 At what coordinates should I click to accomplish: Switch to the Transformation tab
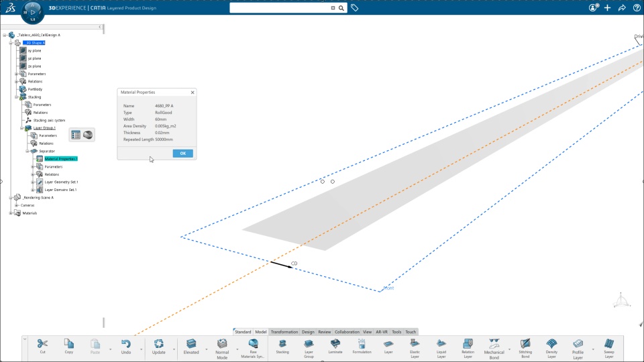coord(284,332)
